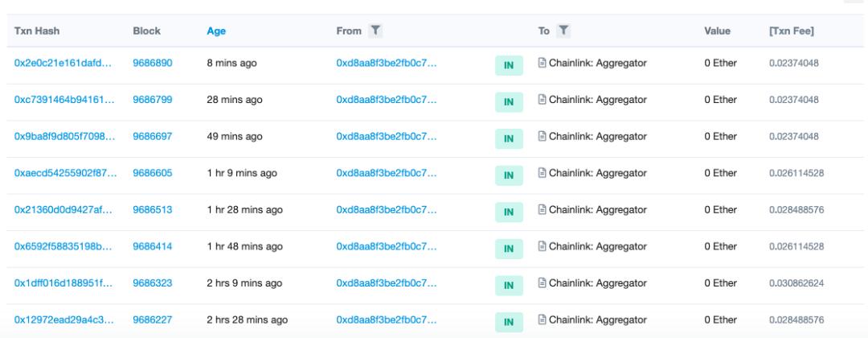This screenshot has width=868, height=338.
Task: Click '49 mins ago' age cell
Action: click(235, 136)
